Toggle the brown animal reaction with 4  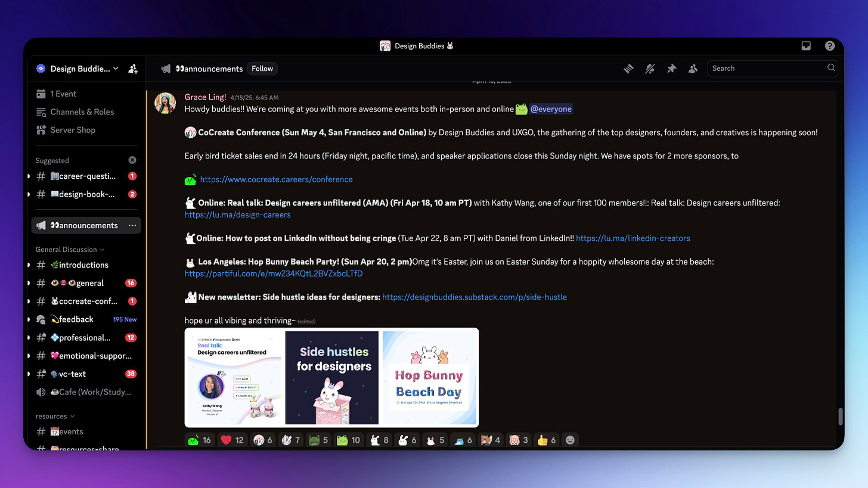491,440
